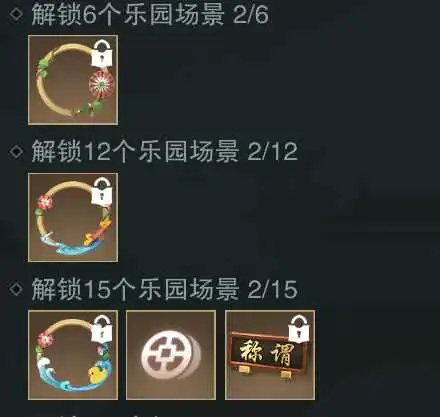Image resolution: width=440 pixels, height=417 pixels.
Task: Open the 称谓 title plaque reward
Action: (x=270, y=355)
